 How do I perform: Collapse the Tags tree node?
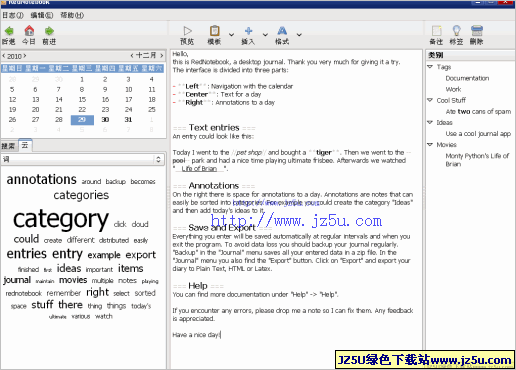pyautogui.click(x=430, y=67)
